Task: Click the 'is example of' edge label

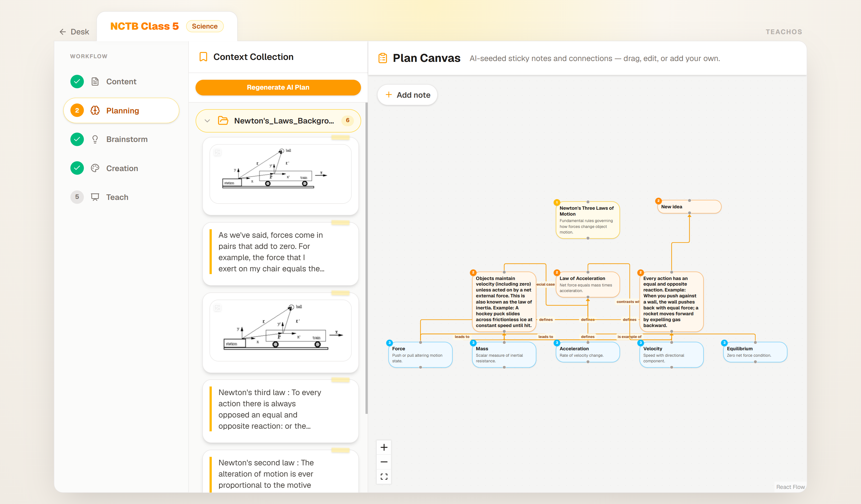Action: pos(629,337)
